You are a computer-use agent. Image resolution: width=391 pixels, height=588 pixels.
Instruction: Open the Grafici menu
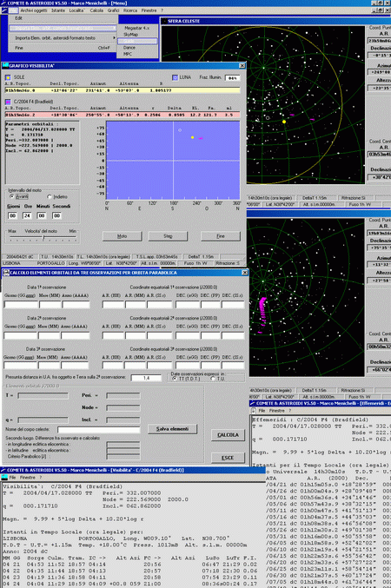tap(113, 10)
